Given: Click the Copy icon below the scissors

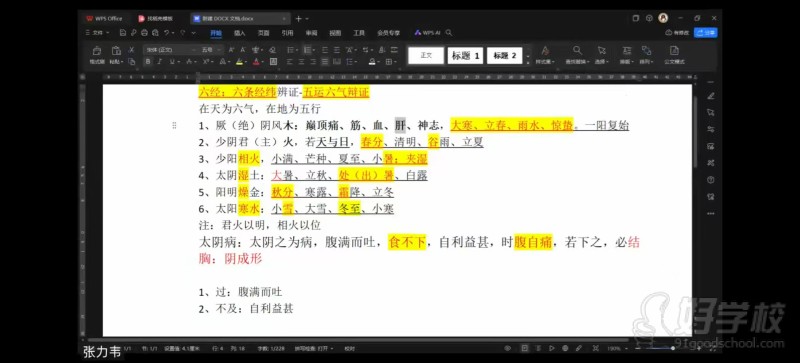Looking at the screenshot, I should point(131,62).
